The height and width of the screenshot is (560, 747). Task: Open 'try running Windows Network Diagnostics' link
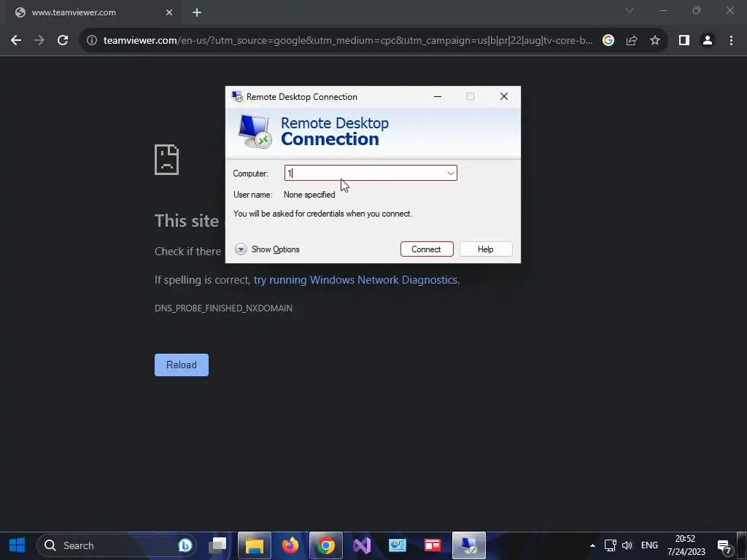(355, 279)
